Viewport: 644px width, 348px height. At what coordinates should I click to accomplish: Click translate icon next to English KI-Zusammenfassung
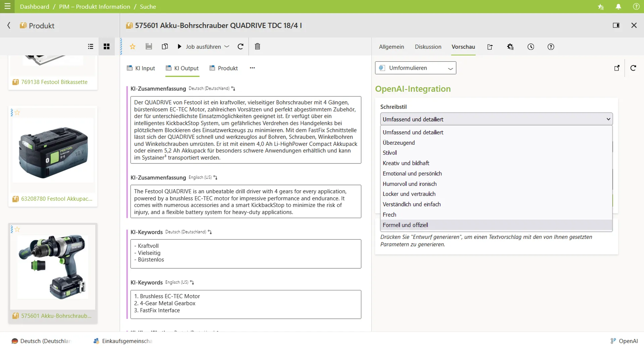tap(215, 178)
